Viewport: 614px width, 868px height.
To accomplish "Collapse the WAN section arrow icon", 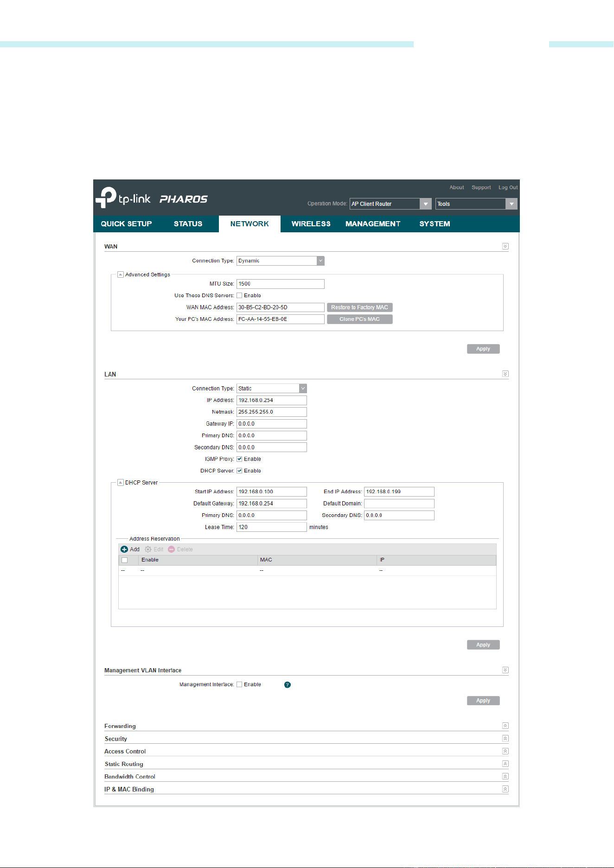I will 505,246.
